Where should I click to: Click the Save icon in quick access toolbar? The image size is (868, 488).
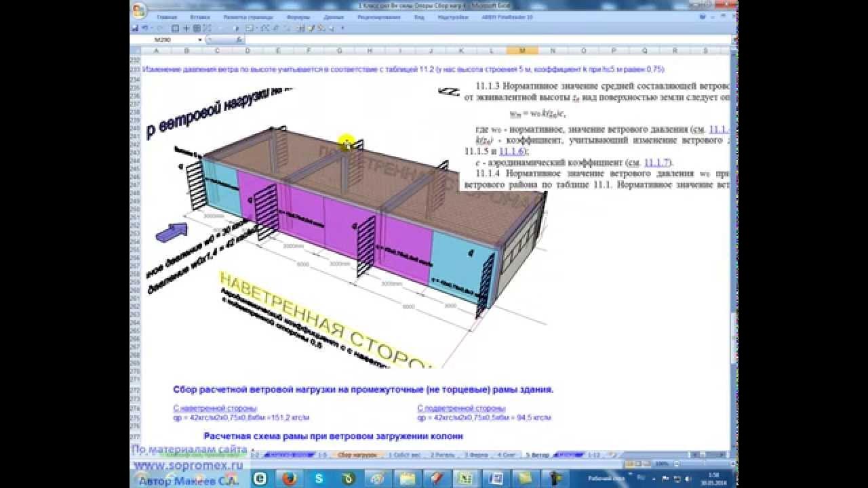pyautogui.click(x=135, y=28)
